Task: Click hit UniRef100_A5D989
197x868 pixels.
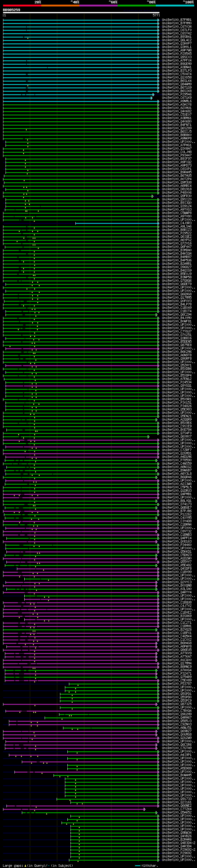Action: click(176, 768)
